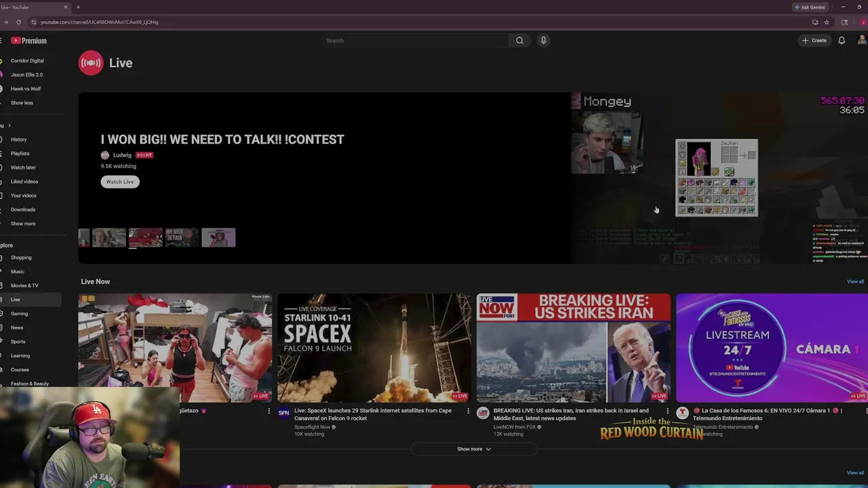Open Hawk vs Wolf subscription
This screenshot has width=868, height=488.
click(26, 89)
